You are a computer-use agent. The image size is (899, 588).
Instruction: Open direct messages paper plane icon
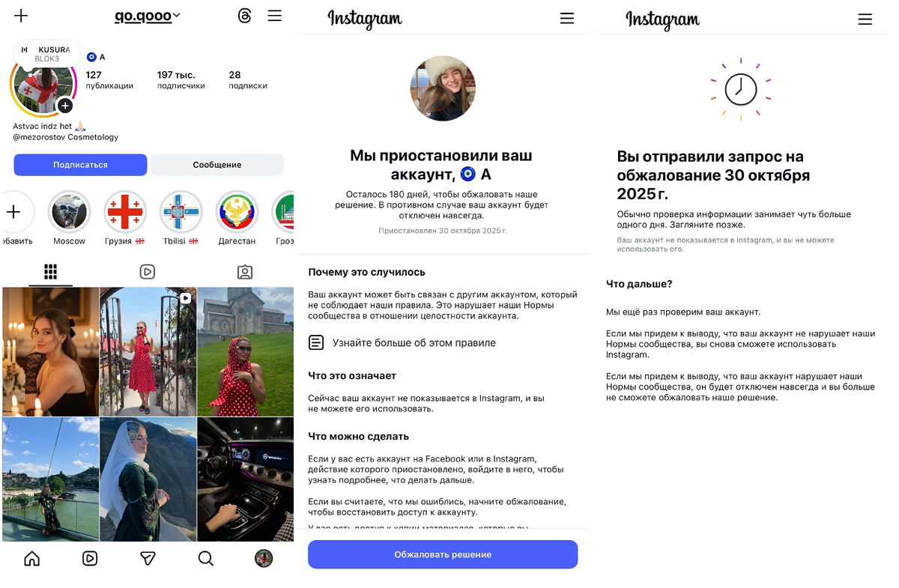148,558
